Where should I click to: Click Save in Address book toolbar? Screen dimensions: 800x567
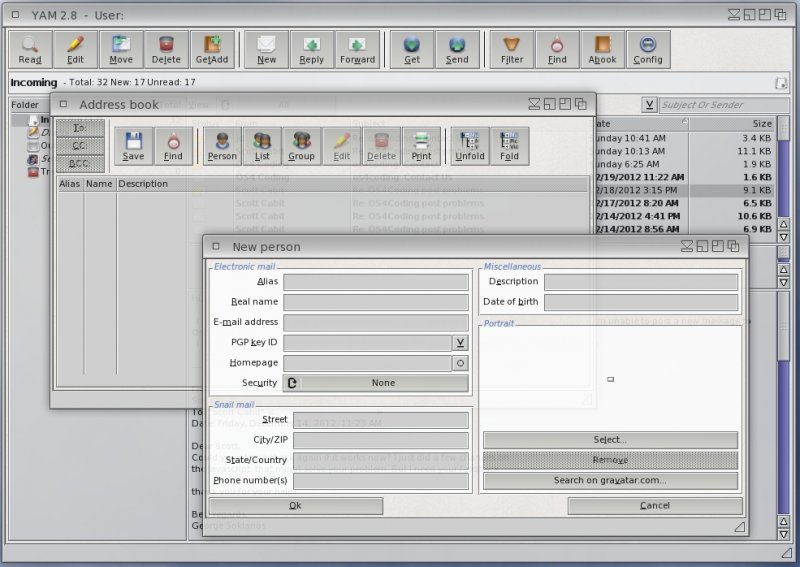133,145
